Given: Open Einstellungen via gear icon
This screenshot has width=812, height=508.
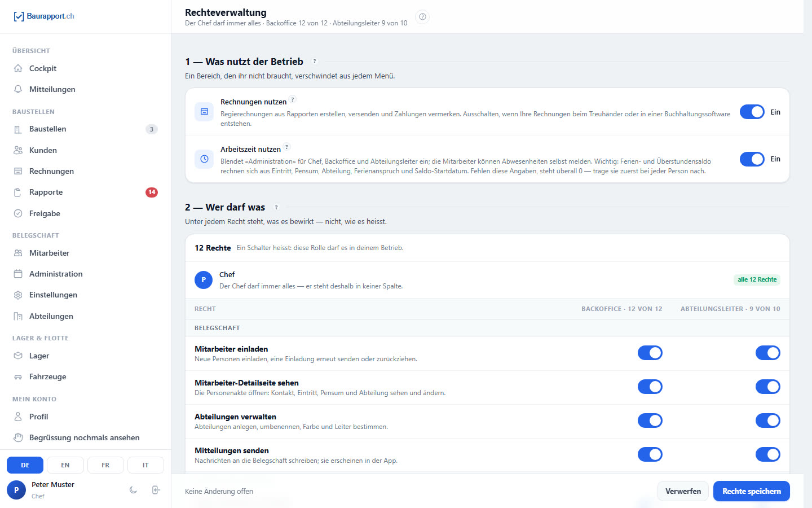Looking at the screenshot, I should pyautogui.click(x=18, y=295).
